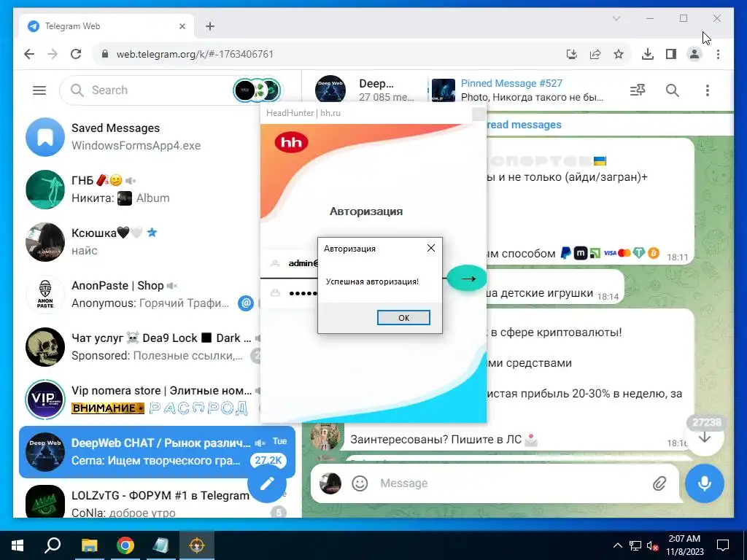Open the Ксюшка chat
This screenshot has height=560, width=747.
[x=139, y=242]
